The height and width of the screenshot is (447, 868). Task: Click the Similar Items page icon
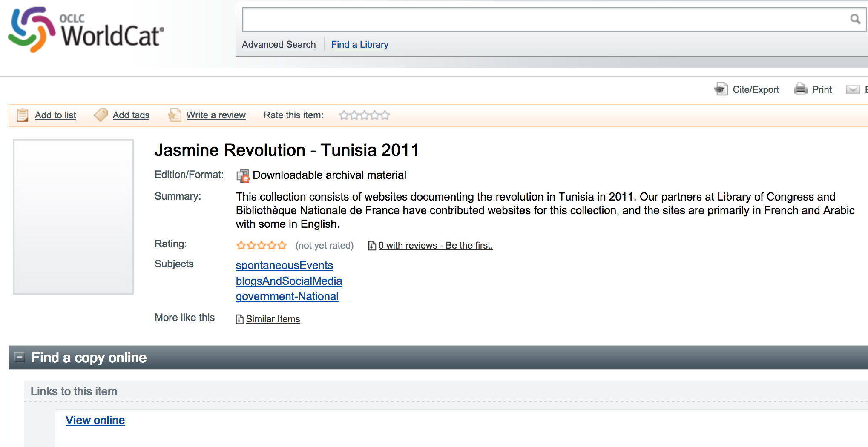point(240,319)
